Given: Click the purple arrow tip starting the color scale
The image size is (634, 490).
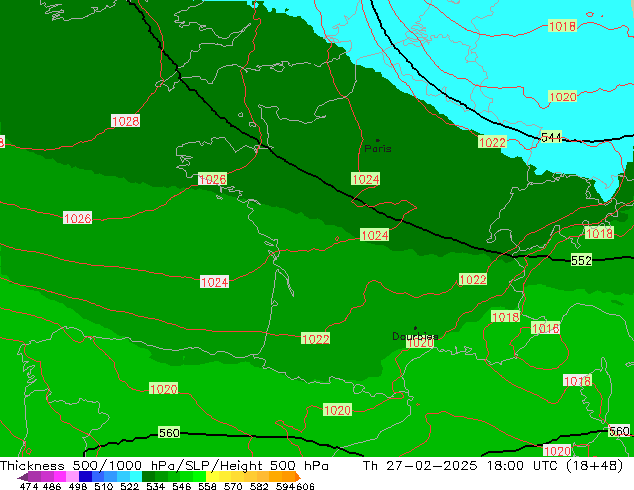Looking at the screenshot, I should pyautogui.click(x=23, y=477).
